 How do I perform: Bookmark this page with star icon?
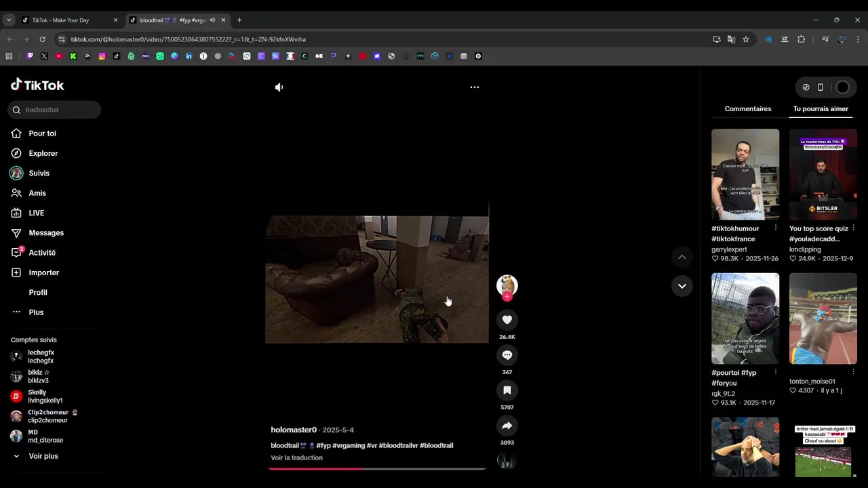(746, 39)
